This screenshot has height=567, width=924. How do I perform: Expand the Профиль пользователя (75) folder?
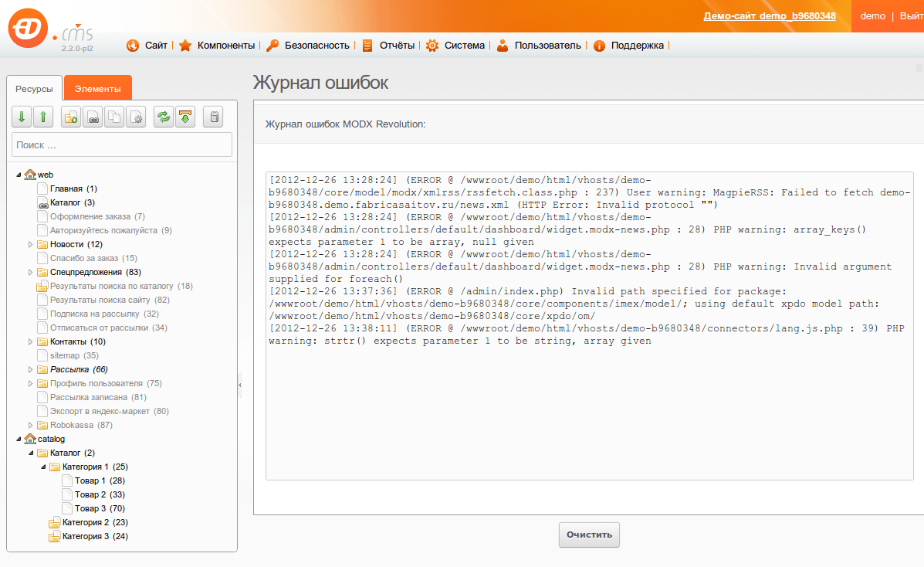coord(31,383)
